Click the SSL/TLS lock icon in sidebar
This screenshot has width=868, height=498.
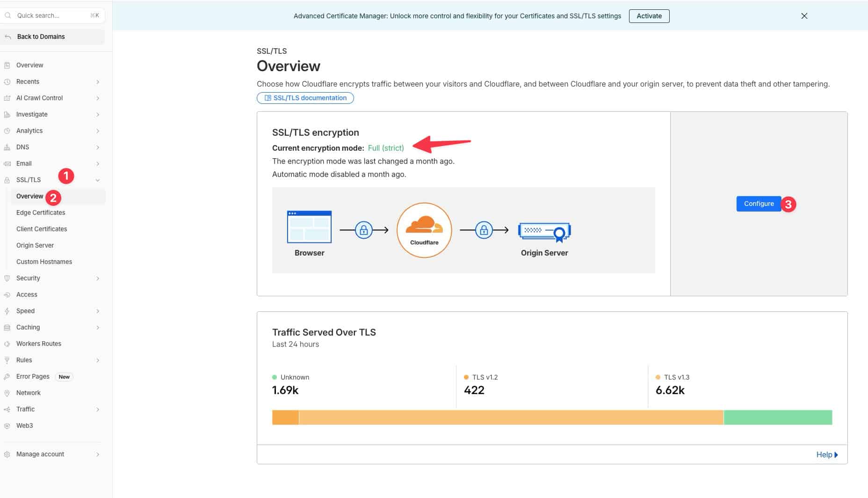pos(7,180)
